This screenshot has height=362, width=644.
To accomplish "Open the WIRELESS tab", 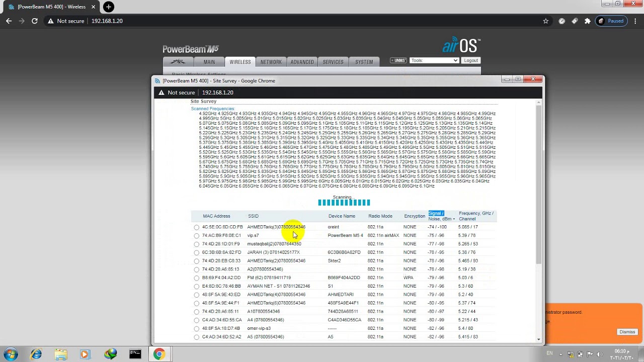I will (240, 62).
